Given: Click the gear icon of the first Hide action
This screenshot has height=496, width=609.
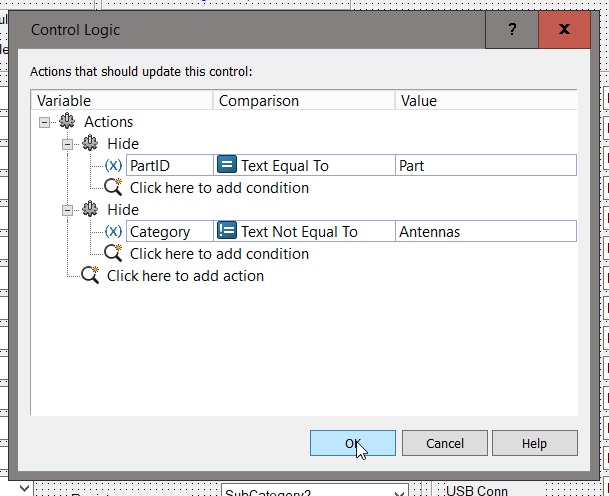Looking at the screenshot, I should (x=90, y=143).
